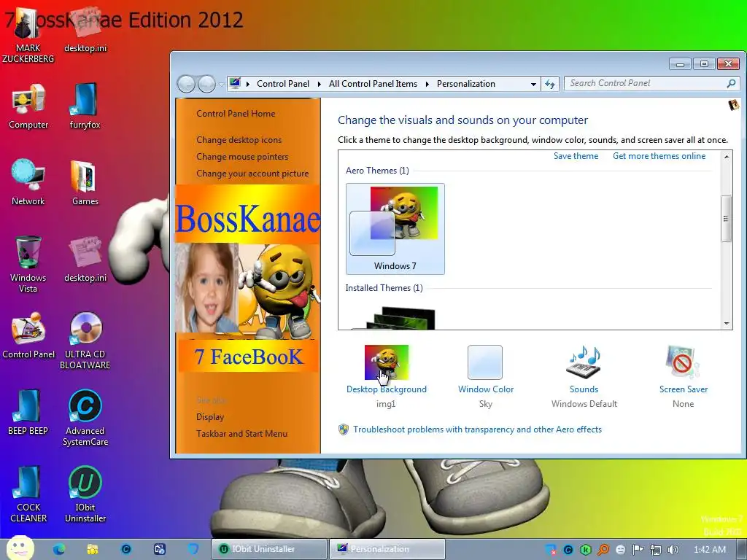747x560 pixels.
Task: Click the Action Center flag tray icon
Action: (x=638, y=550)
